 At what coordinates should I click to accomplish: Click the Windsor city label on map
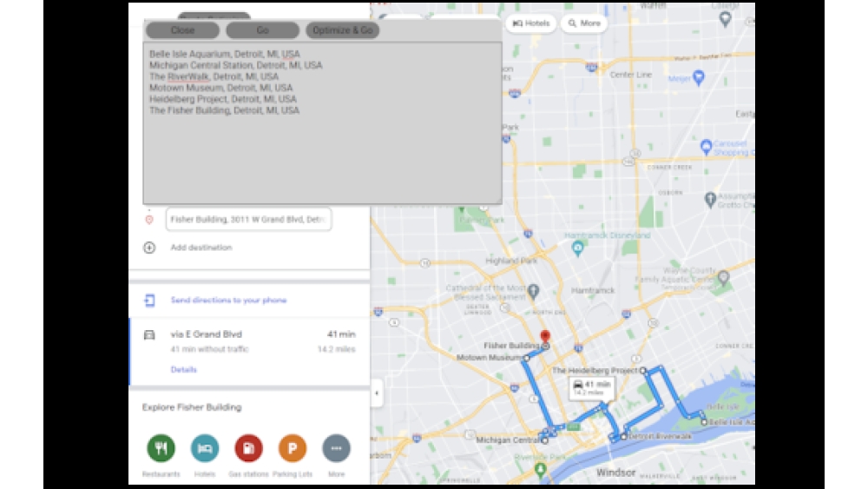pyautogui.click(x=615, y=472)
